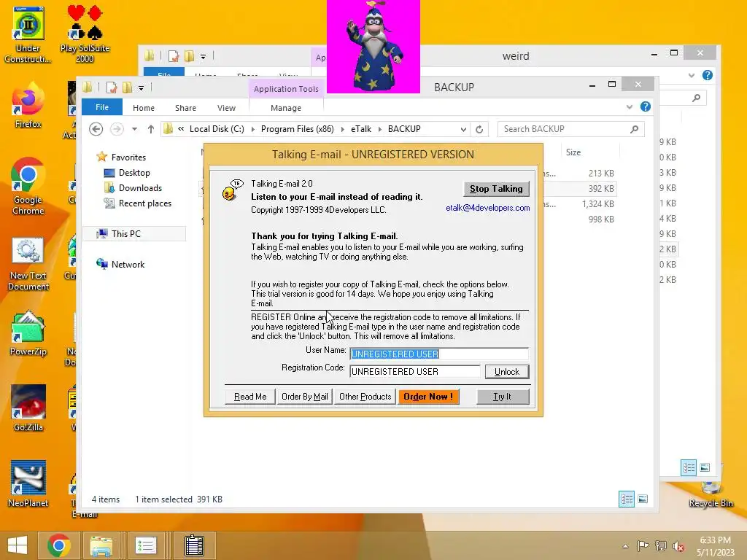Expand the ribbon chevron in weird window
Image resolution: width=747 pixels, height=560 pixels.
[692, 75]
